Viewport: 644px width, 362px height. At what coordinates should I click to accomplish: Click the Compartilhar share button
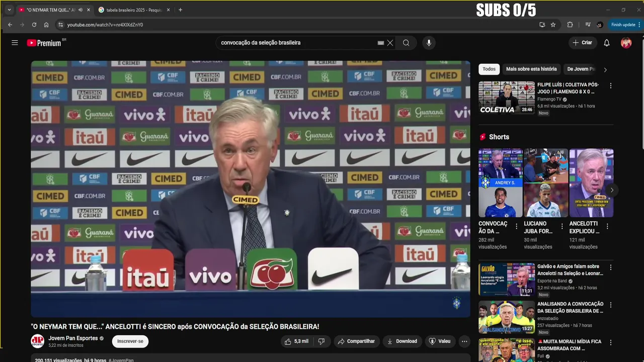pyautogui.click(x=356, y=341)
